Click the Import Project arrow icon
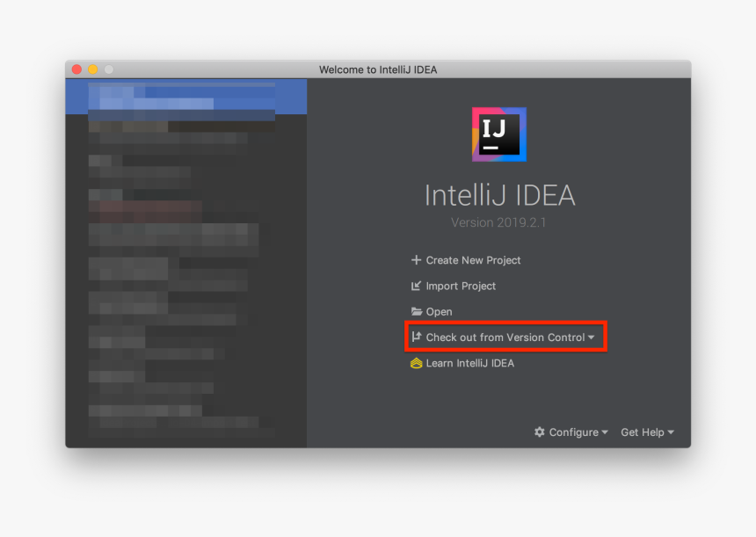This screenshot has height=537, width=756. pyautogui.click(x=417, y=286)
